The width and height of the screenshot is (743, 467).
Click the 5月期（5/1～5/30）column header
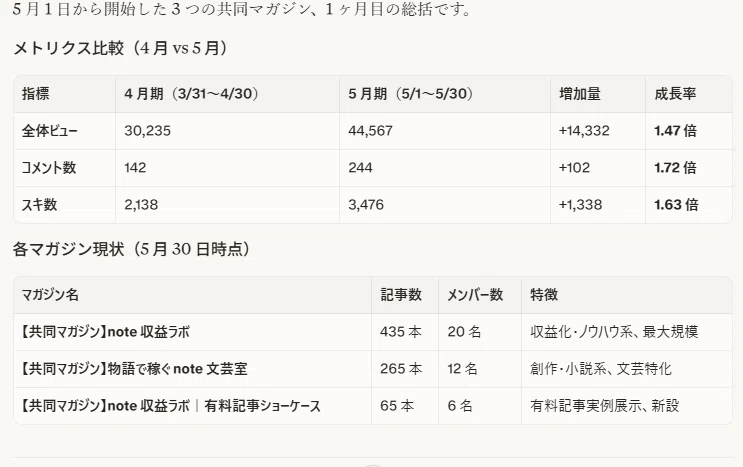click(410, 94)
